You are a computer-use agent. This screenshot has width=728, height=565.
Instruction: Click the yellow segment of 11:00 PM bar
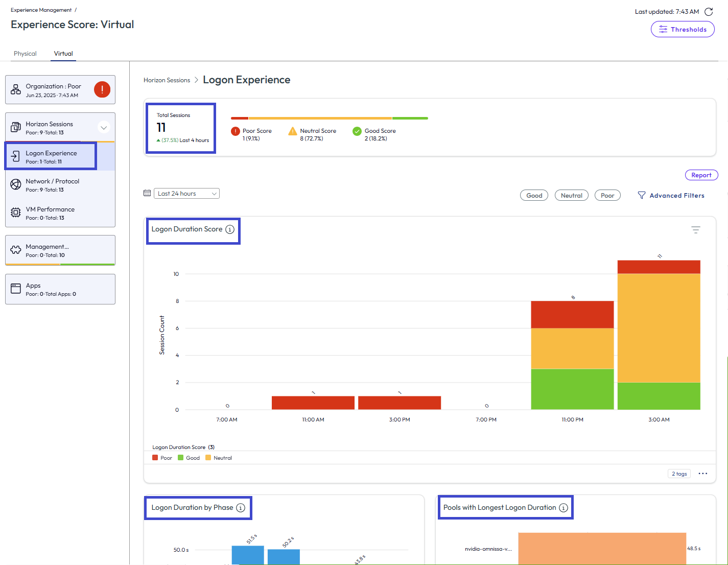pos(572,348)
